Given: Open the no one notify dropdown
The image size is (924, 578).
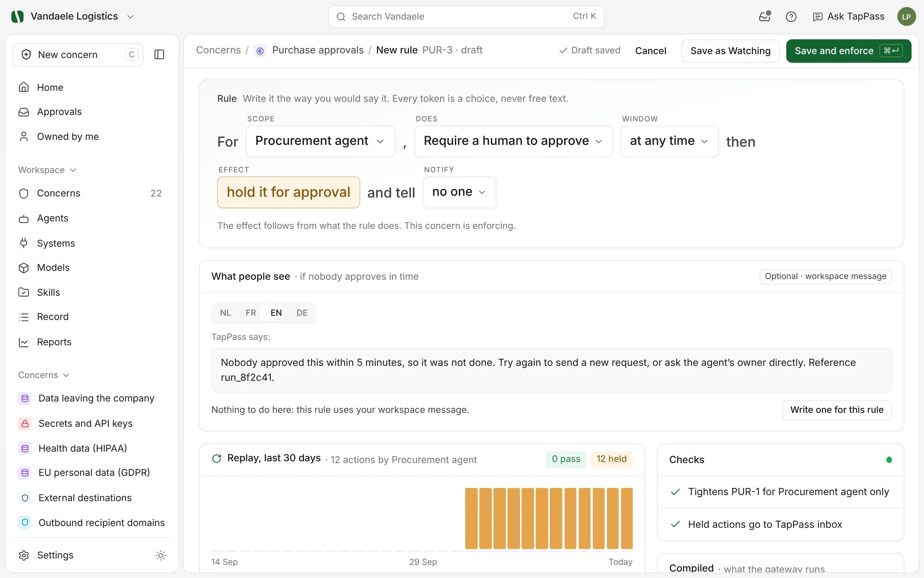Looking at the screenshot, I should (459, 192).
